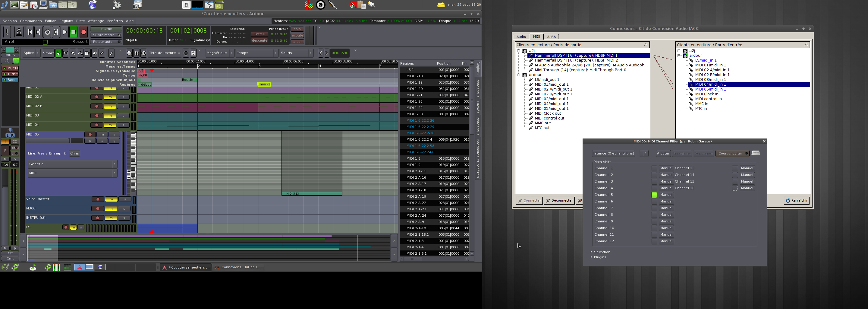Open the Temps snap unit dropdown
Image resolution: width=868 pixels, height=309 pixels.
pos(257,53)
